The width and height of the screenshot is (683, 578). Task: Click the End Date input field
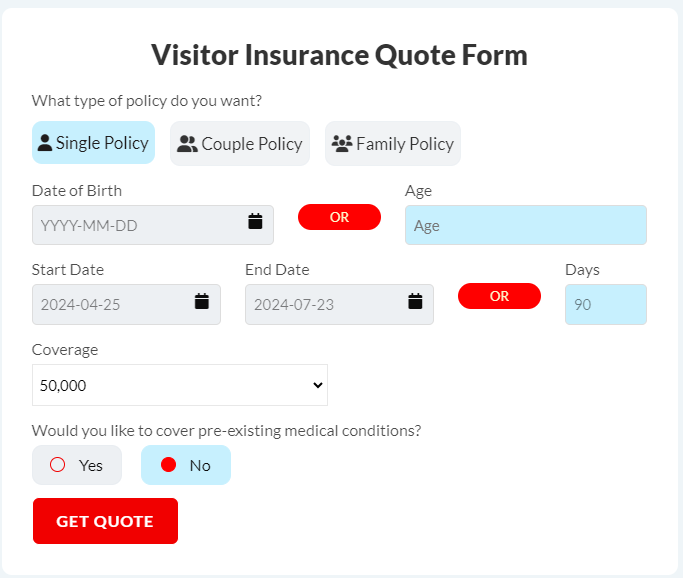[x=339, y=304]
